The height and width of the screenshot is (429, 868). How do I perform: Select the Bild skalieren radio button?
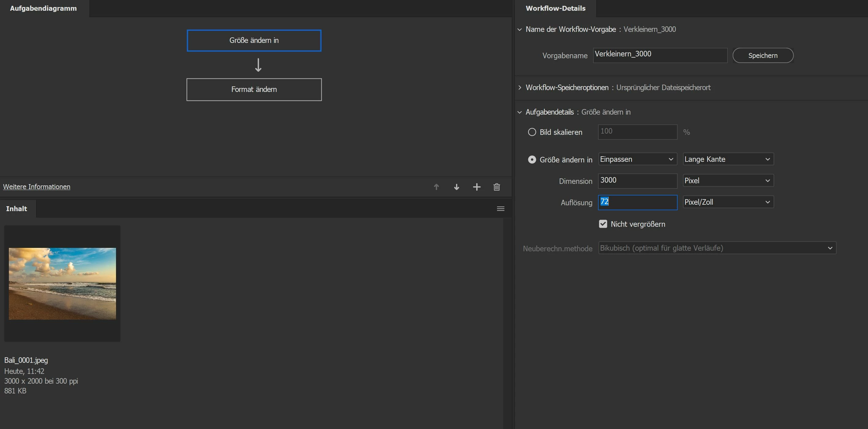(532, 132)
